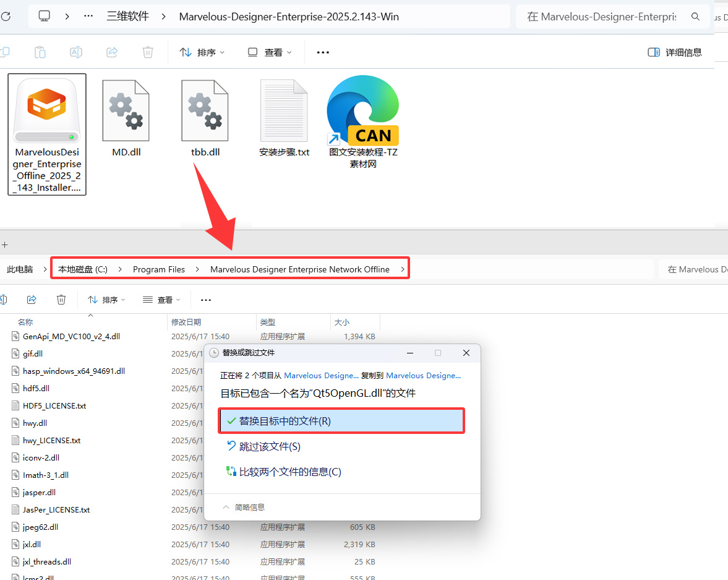Select 图文安装教程-TZ素材网 shortcut
Screen dimensions: 728x580
click(363, 122)
